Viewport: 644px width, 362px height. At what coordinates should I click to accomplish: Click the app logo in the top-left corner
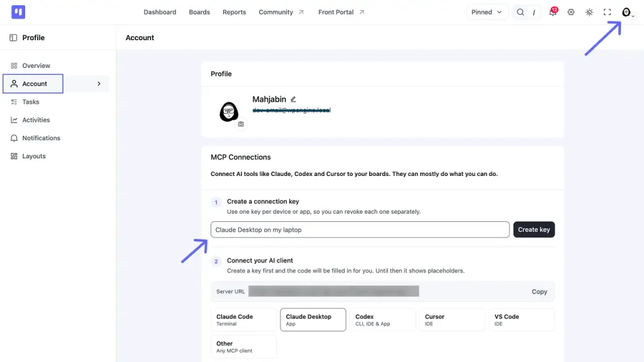[x=18, y=12]
